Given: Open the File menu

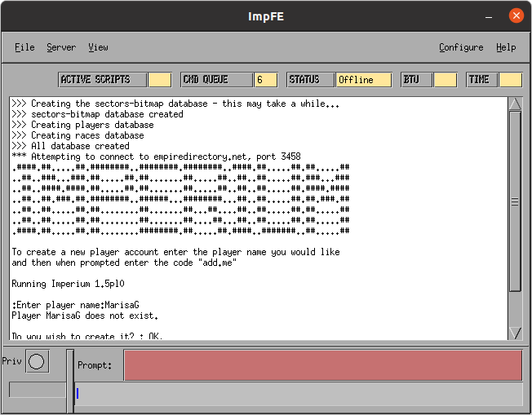Looking at the screenshot, I should coord(24,47).
